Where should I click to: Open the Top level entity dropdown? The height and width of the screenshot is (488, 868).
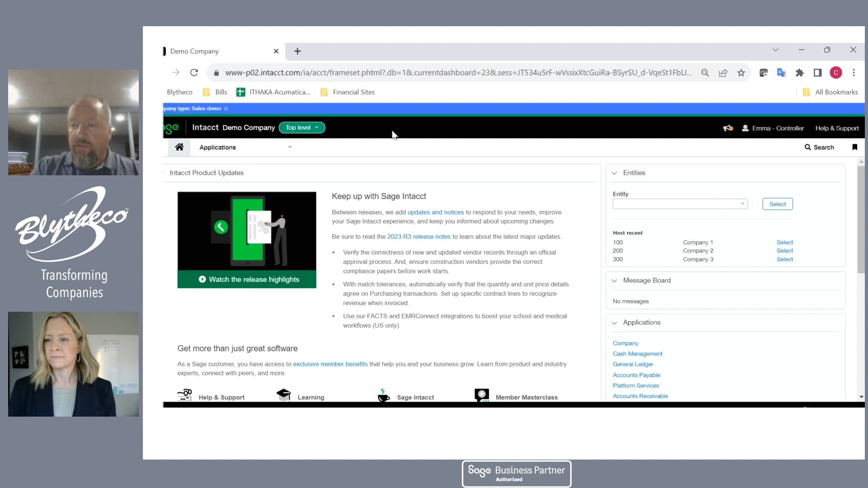click(302, 127)
